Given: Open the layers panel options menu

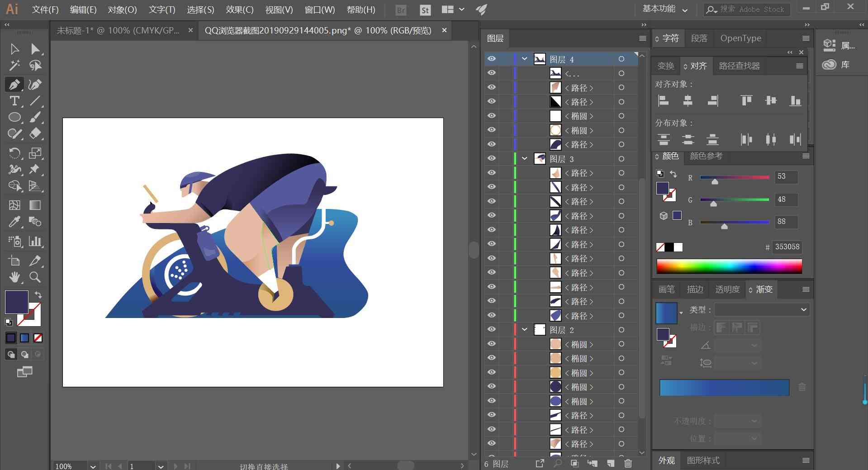Looking at the screenshot, I should (642, 38).
